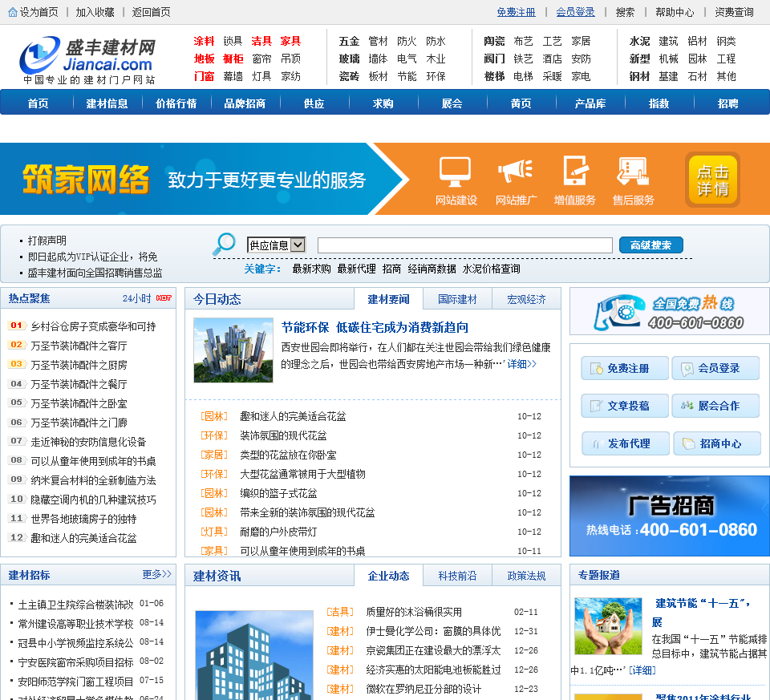Click keyword 水泥价格查询 below the search box

[491, 269]
